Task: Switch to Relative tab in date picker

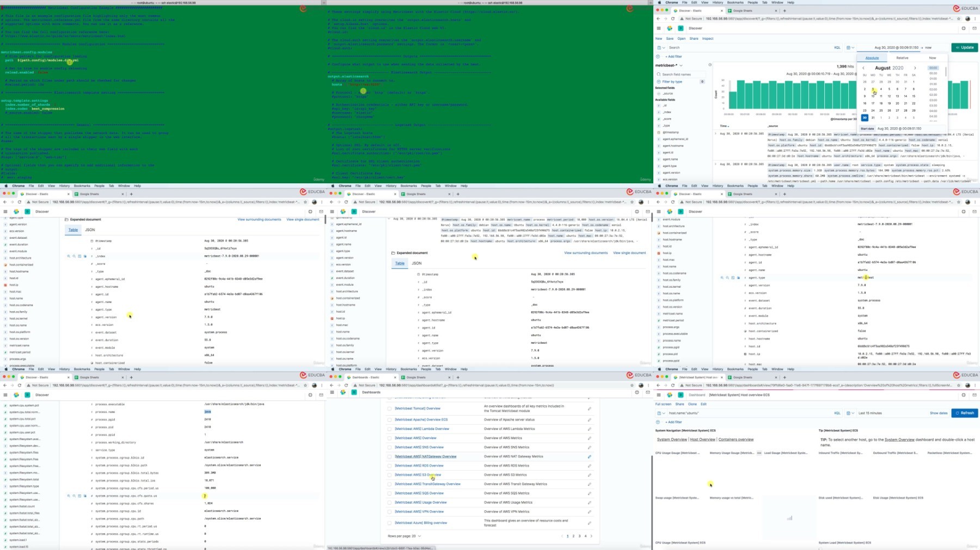Action: coord(902,58)
